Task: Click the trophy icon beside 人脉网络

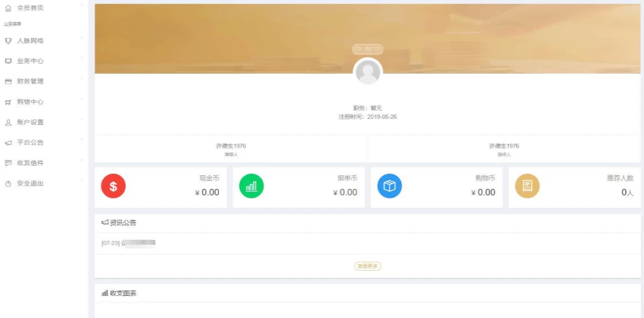Action: (8, 41)
